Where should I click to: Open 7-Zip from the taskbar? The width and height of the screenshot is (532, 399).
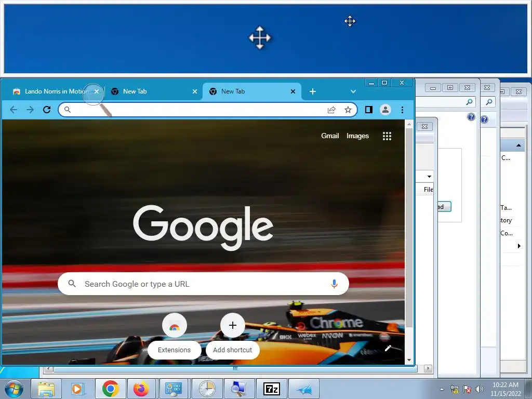(271, 389)
